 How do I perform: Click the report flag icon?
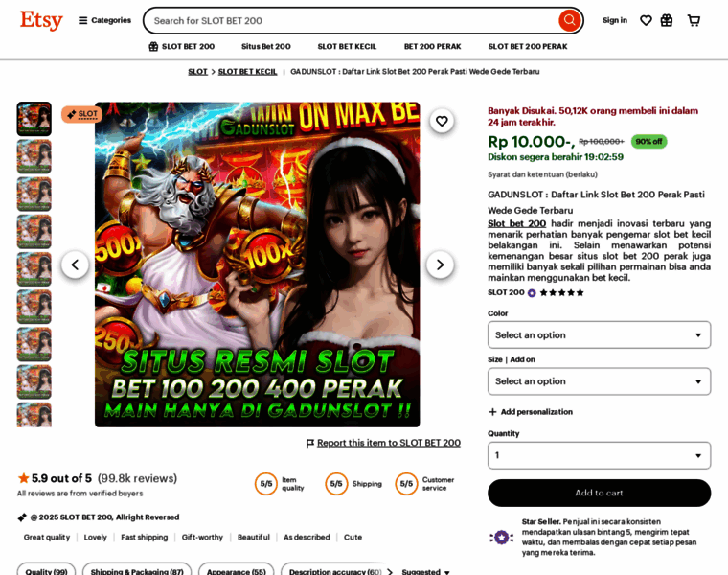pos(310,443)
